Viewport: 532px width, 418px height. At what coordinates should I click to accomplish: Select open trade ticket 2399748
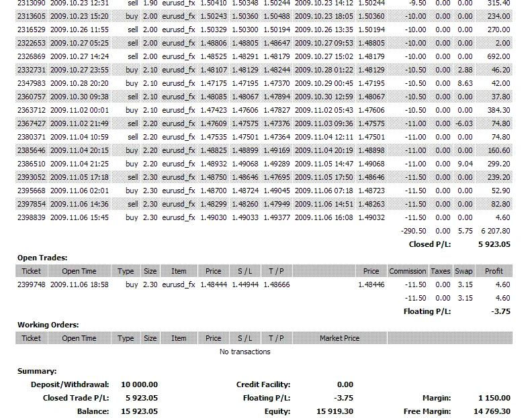31,284
